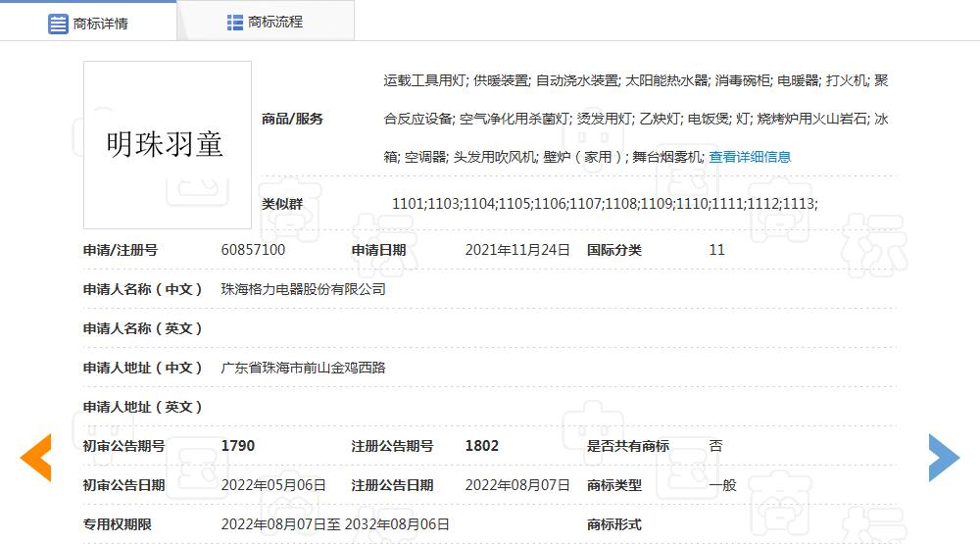Click the 申请人名称（中文） label
This screenshot has width=980, height=544.
[x=142, y=289]
